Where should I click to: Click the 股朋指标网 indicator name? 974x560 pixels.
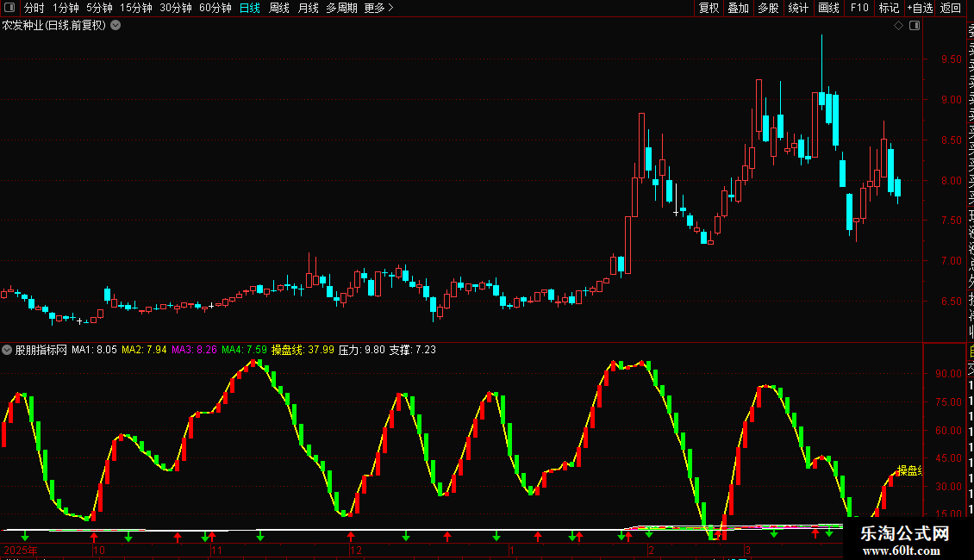[41, 350]
